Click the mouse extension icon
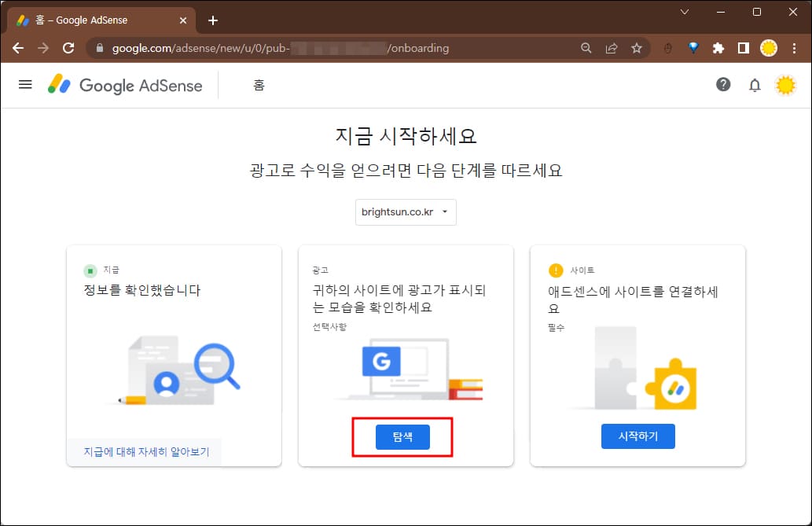This screenshot has width=812, height=526. click(x=668, y=48)
